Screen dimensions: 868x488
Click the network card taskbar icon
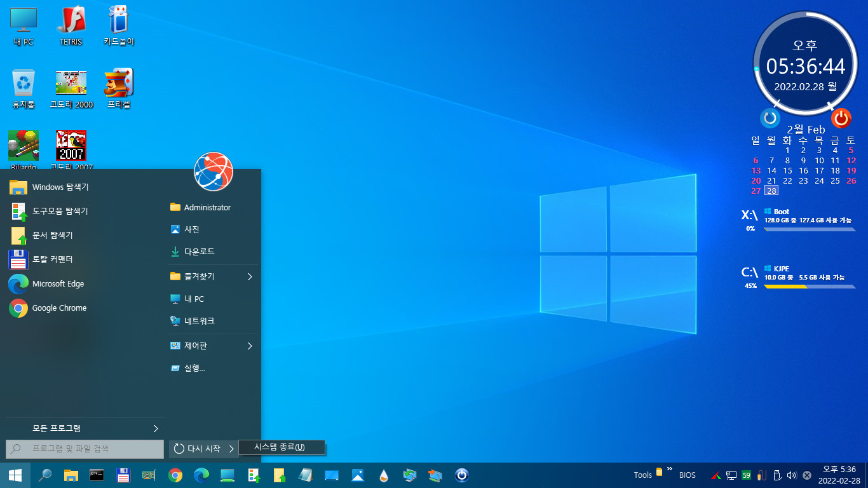149,475
